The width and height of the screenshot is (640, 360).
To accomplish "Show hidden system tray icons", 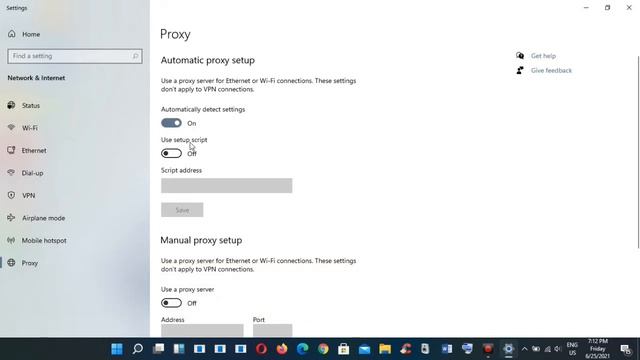I will (x=524, y=349).
